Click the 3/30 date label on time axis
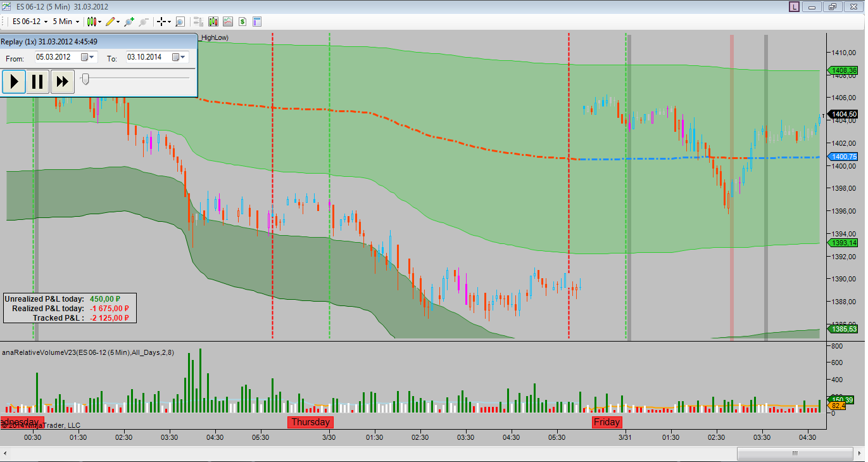The image size is (868, 462). 329,437
